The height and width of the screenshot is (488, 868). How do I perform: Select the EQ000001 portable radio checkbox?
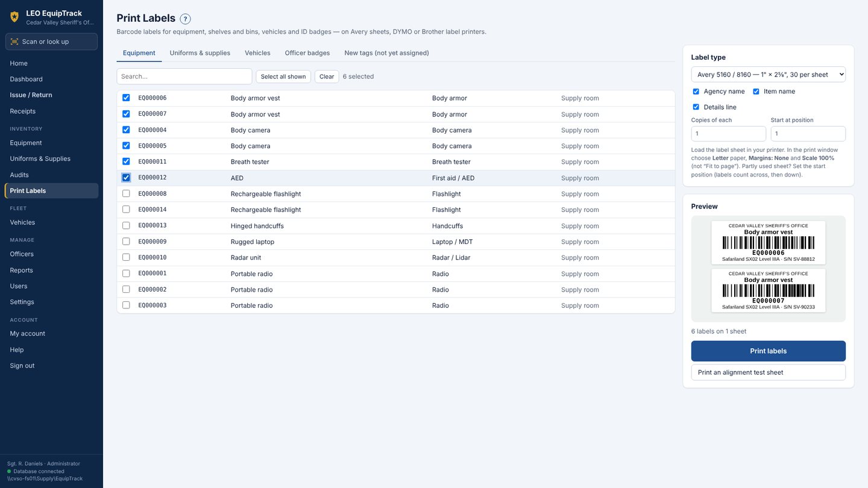[126, 274]
